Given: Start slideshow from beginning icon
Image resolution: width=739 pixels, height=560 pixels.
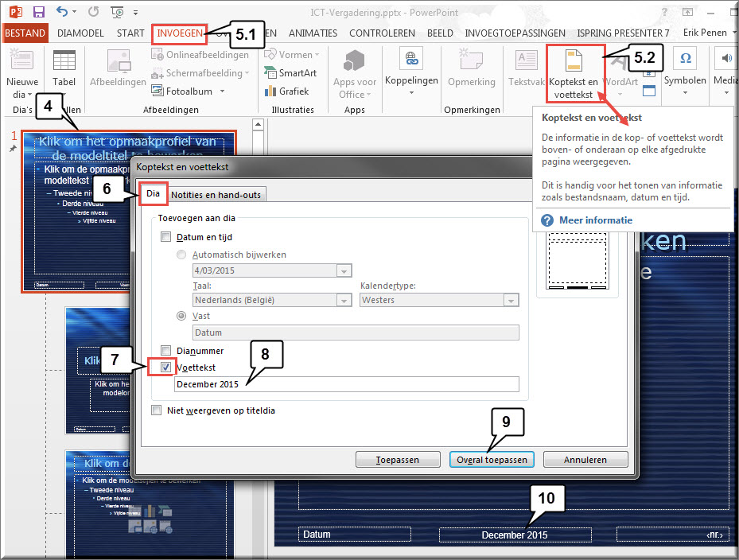Looking at the screenshot, I should pos(116,11).
